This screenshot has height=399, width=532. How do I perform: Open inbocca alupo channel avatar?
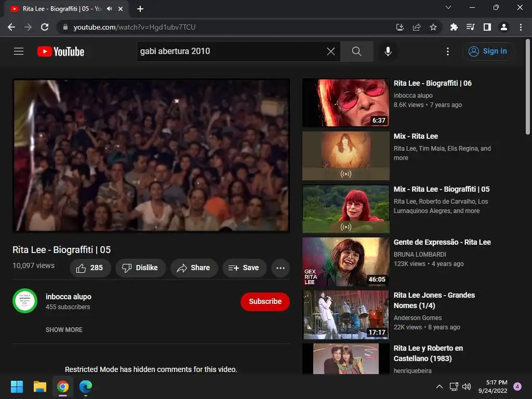[x=25, y=301]
